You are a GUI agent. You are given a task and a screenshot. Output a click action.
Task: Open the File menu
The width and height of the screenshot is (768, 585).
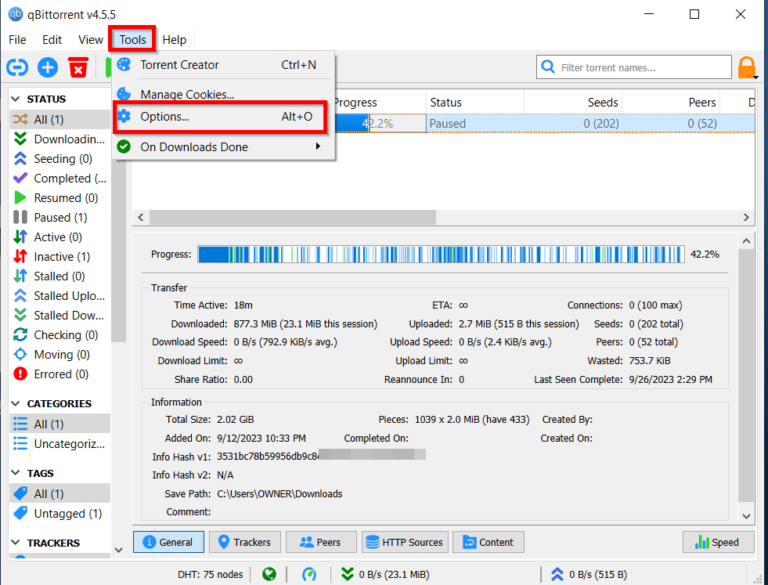[x=17, y=40]
